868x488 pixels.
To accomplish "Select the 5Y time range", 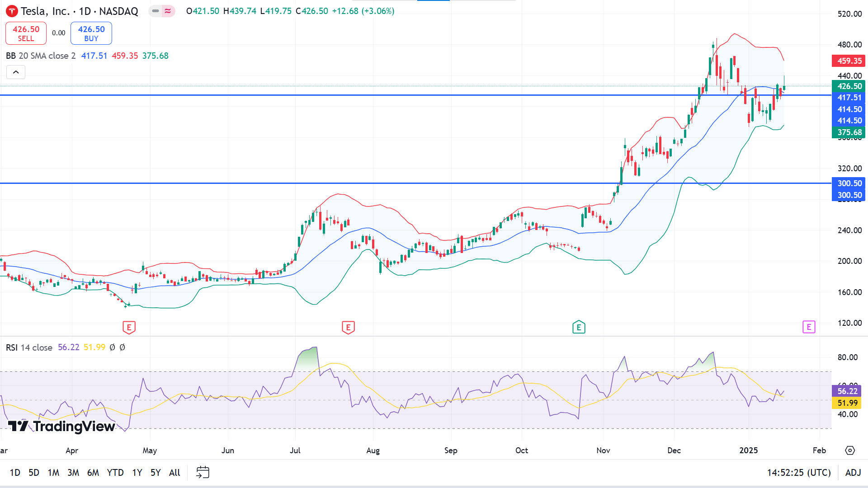I will pyautogui.click(x=156, y=473).
